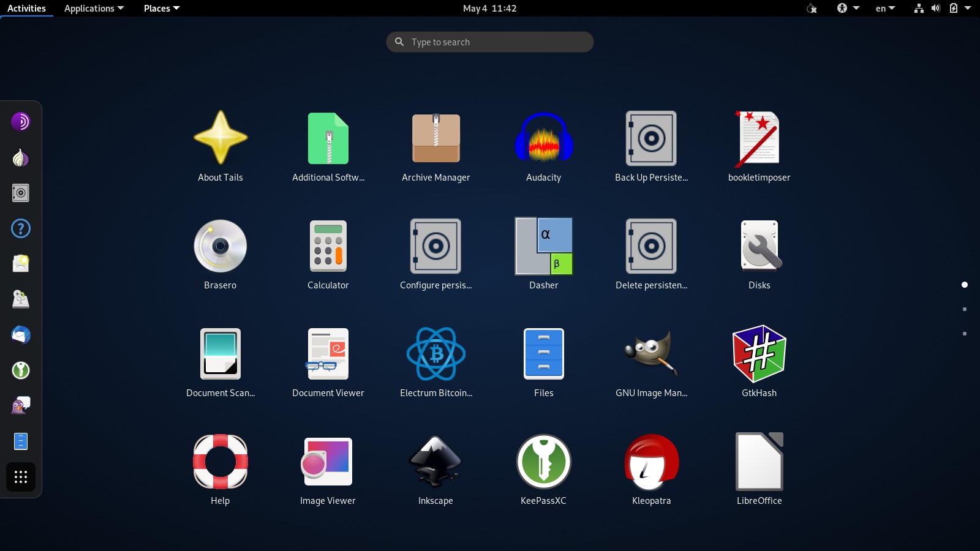
Task: Open Electrum Bitcoin Wallet
Action: [x=436, y=362]
